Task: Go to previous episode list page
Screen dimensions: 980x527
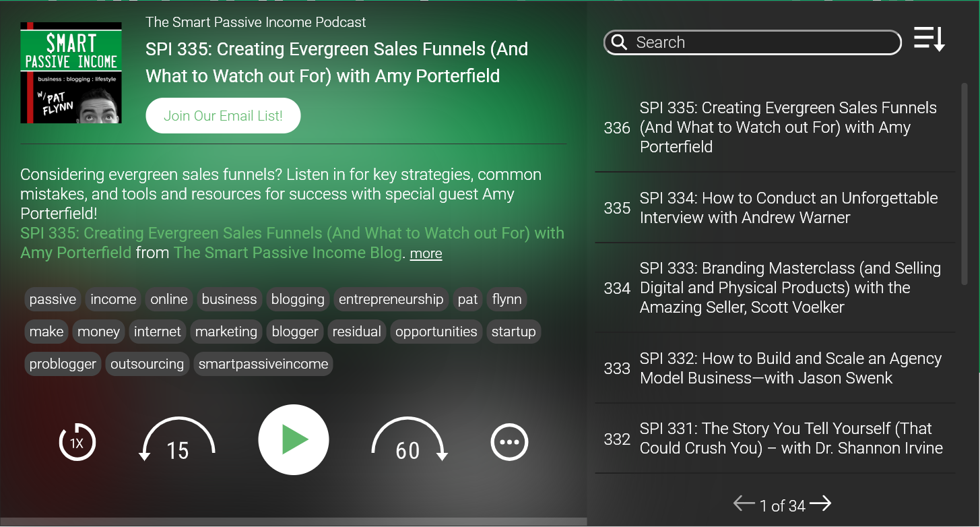Action: click(744, 503)
